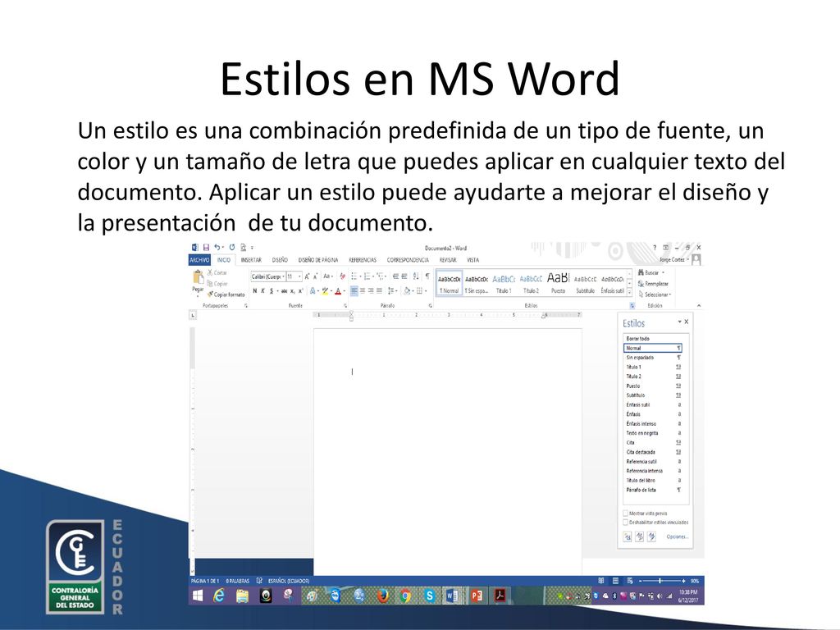Click ESPAÑOL (ECUADOR) language in status bar

click(288, 581)
